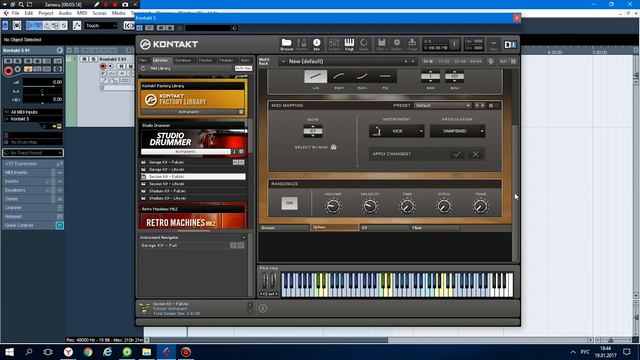Open Cubase MIDI menu

tap(82, 13)
